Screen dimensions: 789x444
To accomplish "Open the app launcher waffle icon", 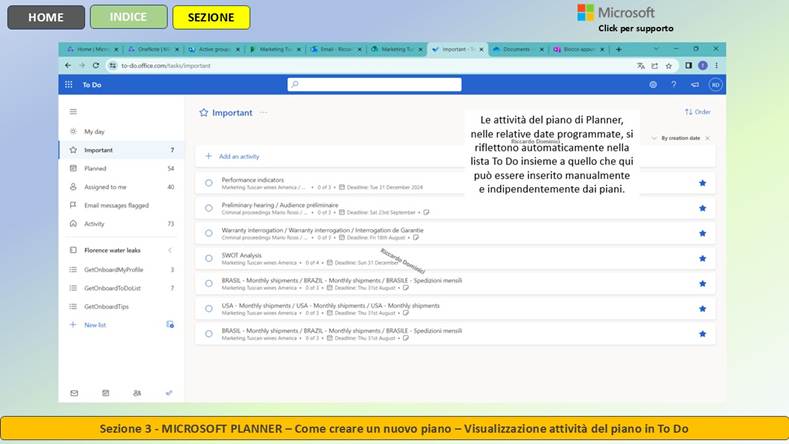I will click(x=68, y=85).
